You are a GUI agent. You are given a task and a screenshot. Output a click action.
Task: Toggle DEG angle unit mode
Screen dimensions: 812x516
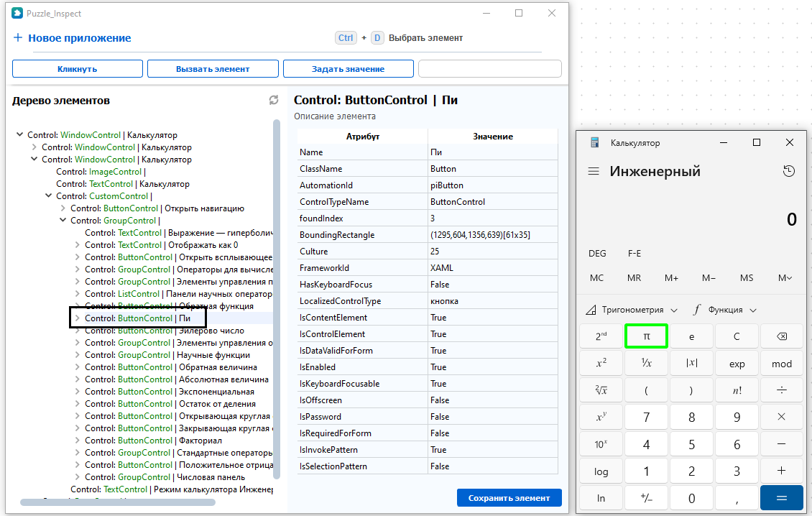tap(597, 254)
